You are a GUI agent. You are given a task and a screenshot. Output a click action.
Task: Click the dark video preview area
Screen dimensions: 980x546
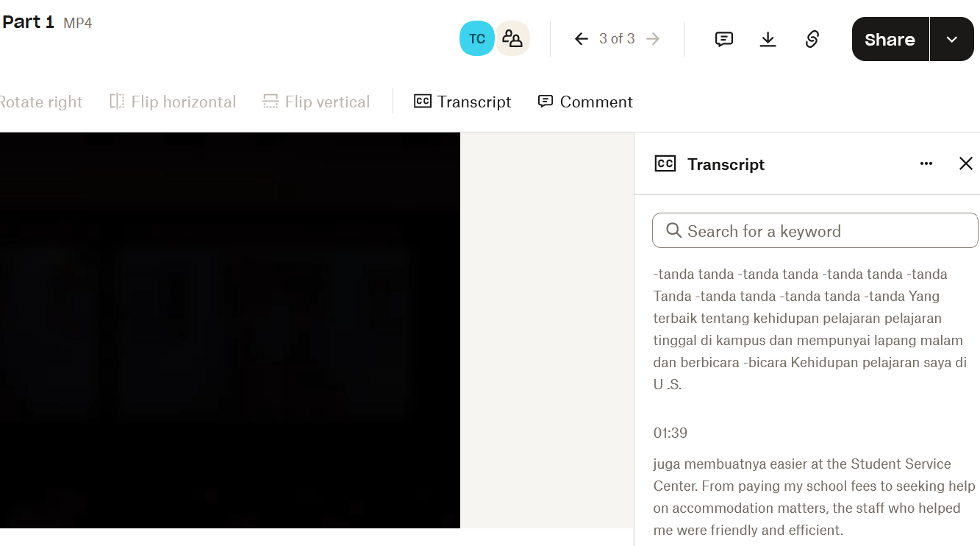click(230, 330)
